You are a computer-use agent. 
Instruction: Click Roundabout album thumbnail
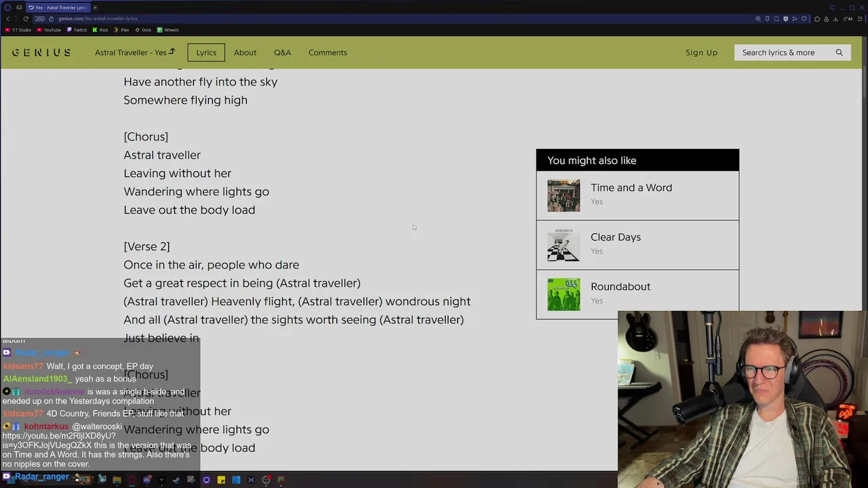564,294
